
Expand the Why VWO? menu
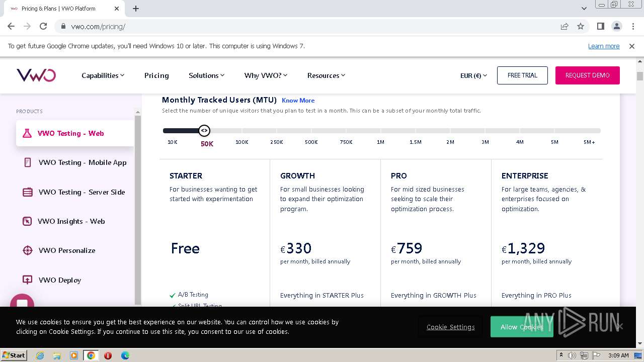[266, 75]
